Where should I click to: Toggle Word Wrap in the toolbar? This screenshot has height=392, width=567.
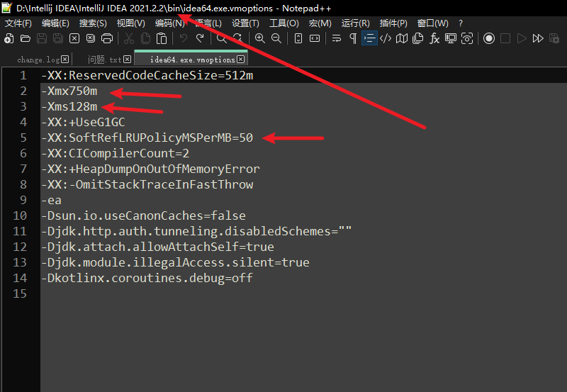tap(337, 38)
